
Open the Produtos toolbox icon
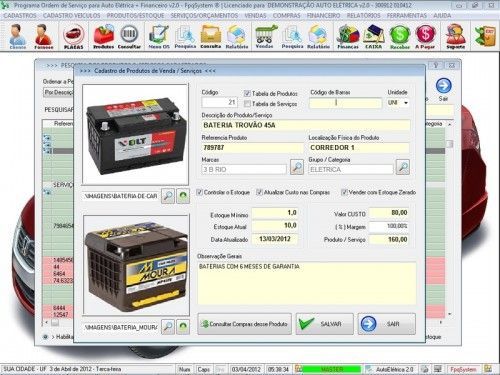tap(103, 37)
